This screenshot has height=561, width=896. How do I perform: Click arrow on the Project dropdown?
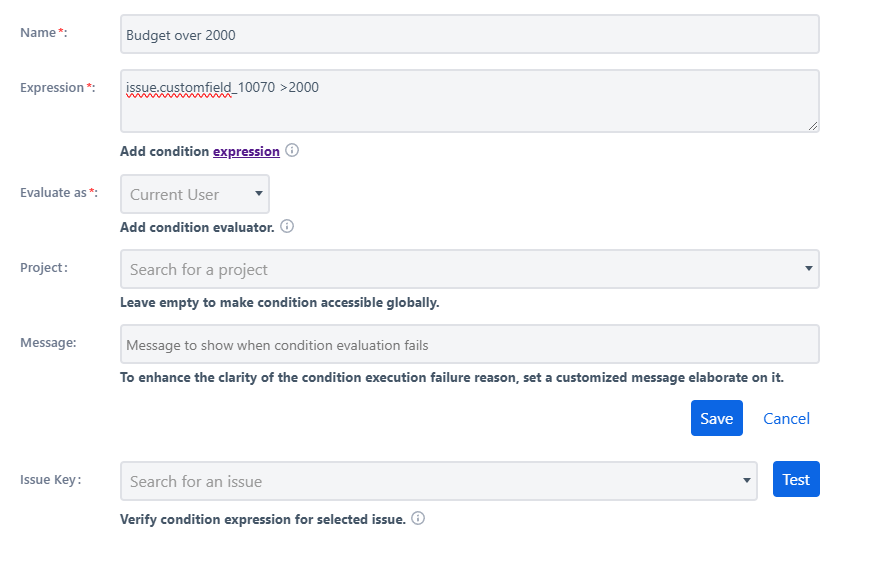click(809, 269)
